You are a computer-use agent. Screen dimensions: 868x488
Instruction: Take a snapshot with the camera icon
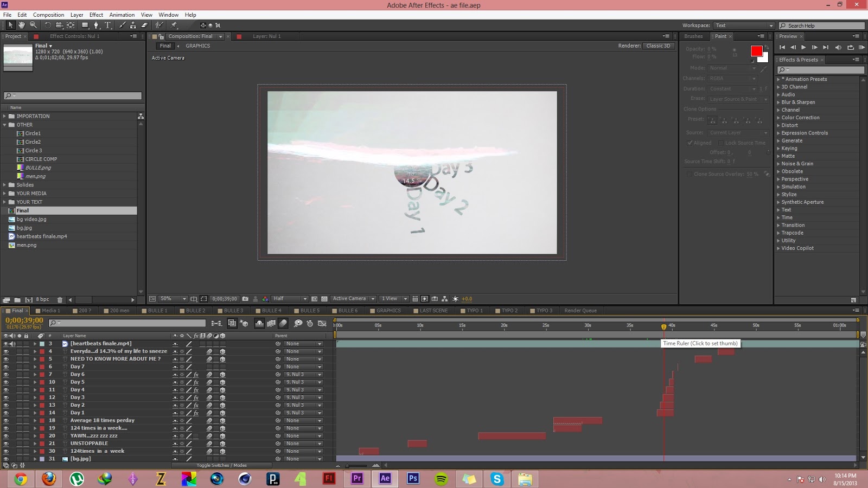[x=245, y=299]
